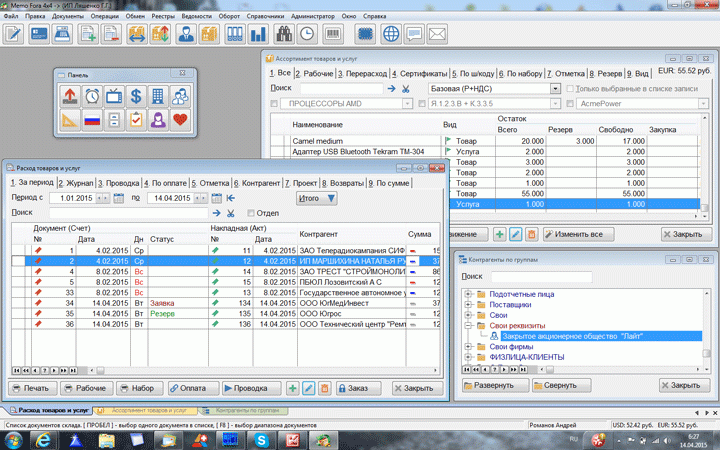Click the Свернуть button

[561, 385]
